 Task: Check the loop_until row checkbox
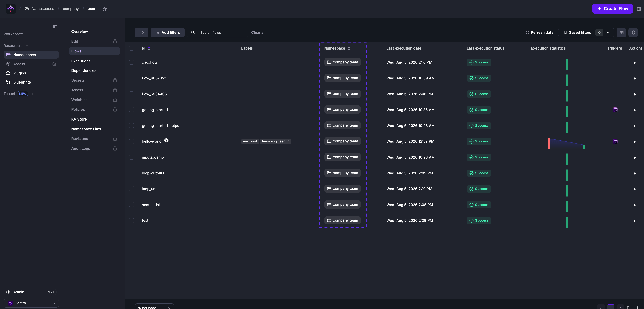pyautogui.click(x=132, y=189)
